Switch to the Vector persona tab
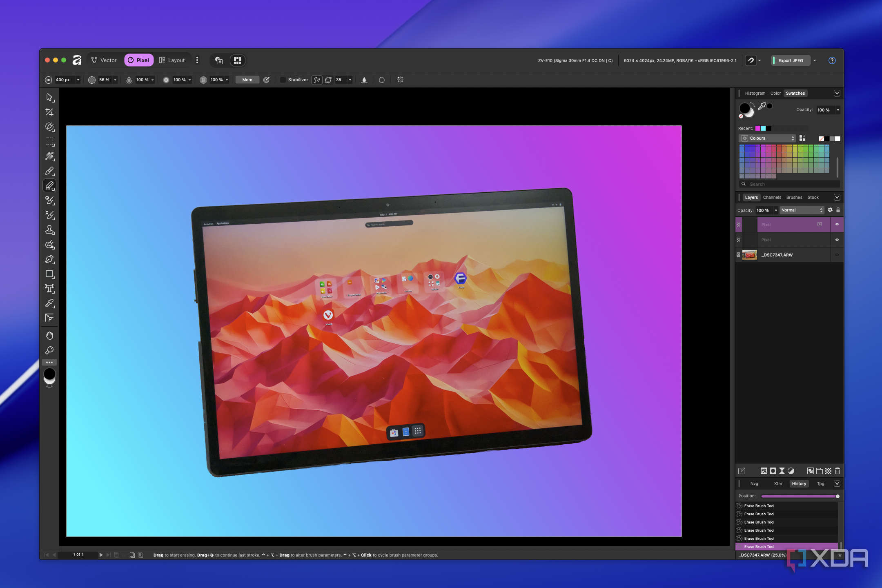 (x=104, y=60)
